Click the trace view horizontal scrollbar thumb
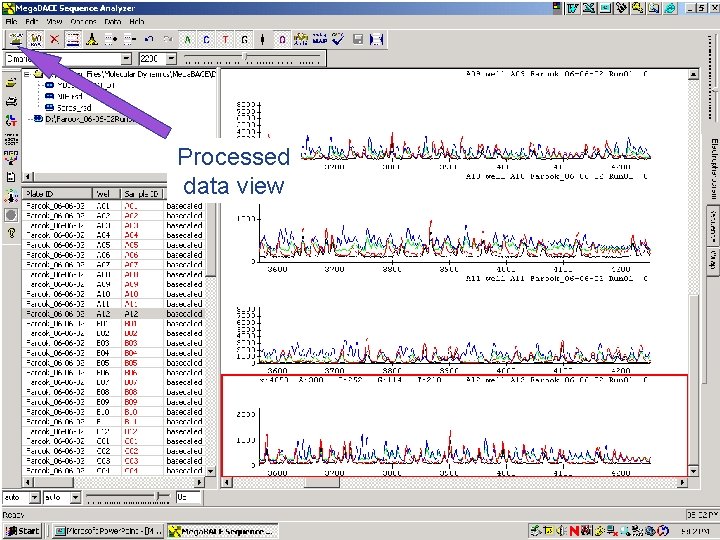The height and width of the screenshot is (540, 720). click(x=322, y=483)
